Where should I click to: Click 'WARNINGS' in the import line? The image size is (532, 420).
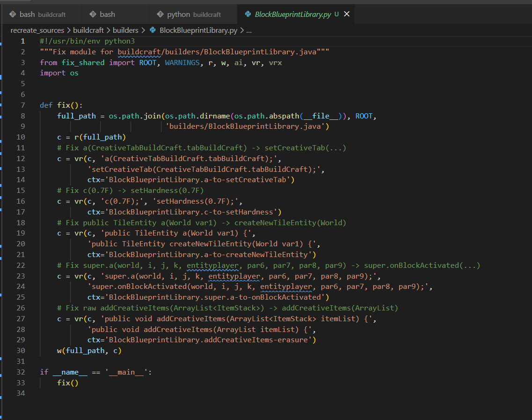(182, 63)
